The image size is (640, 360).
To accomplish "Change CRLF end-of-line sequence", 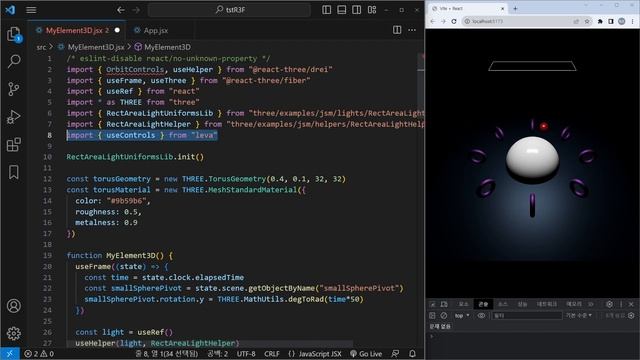I will 272,353.
